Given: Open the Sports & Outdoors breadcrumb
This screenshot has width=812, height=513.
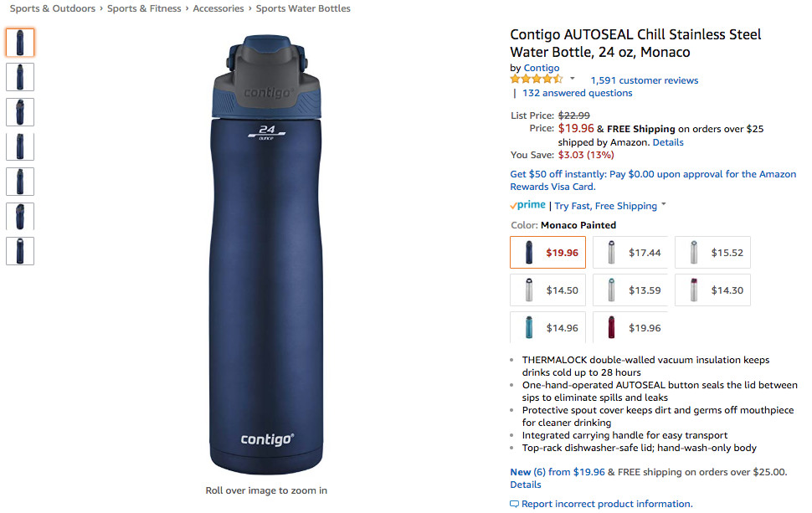Looking at the screenshot, I should 53,8.
